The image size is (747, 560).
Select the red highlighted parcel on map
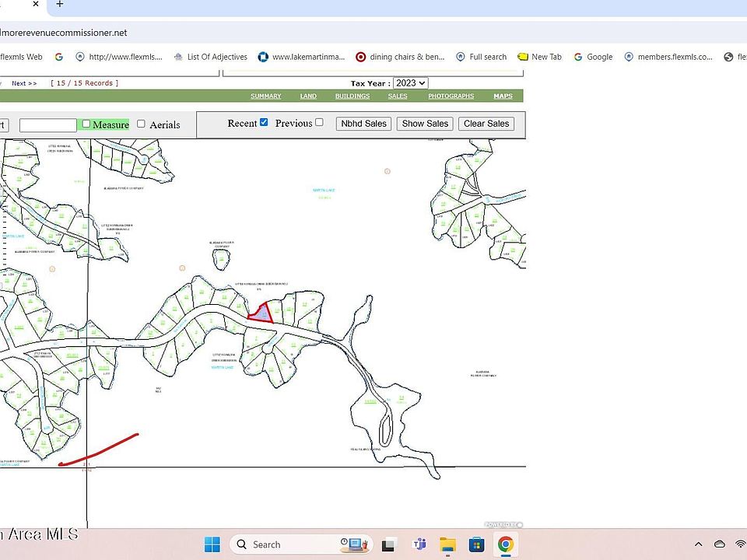coord(261,313)
